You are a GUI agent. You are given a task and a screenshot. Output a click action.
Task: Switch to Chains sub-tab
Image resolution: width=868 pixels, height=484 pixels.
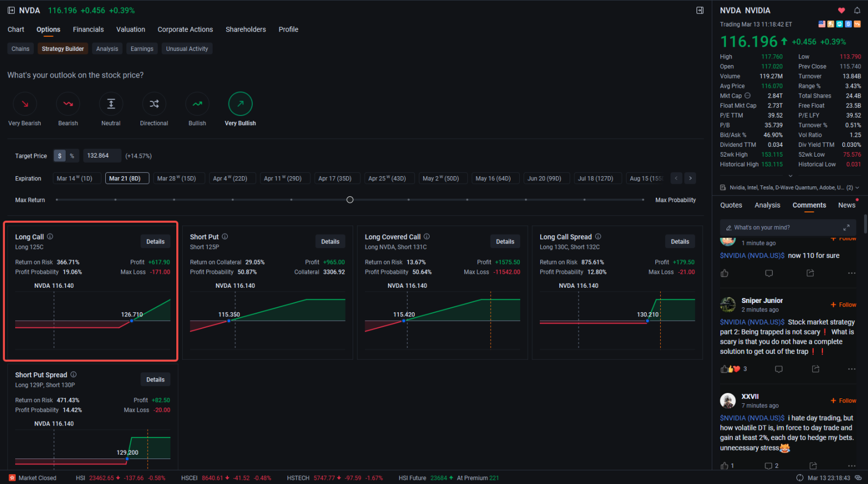21,49
